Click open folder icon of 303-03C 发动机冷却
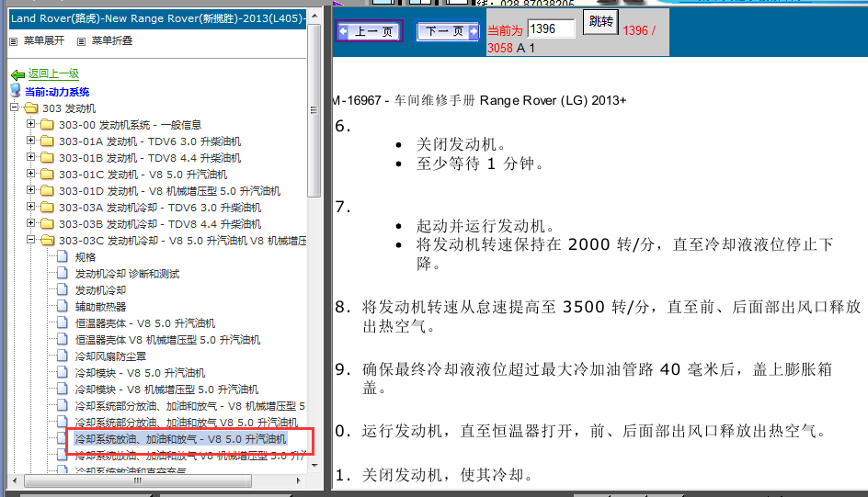Image resolution: width=868 pixels, height=497 pixels. click(48, 241)
